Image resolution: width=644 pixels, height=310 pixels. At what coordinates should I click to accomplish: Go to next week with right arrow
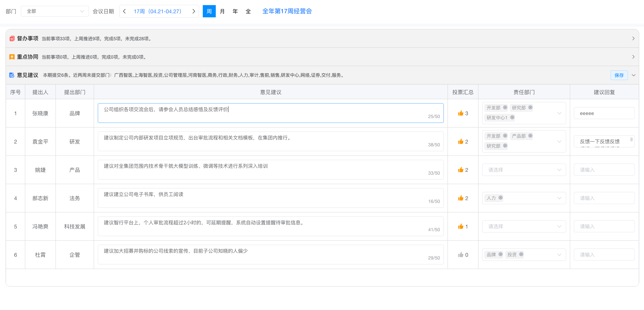pyautogui.click(x=194, y=11)
